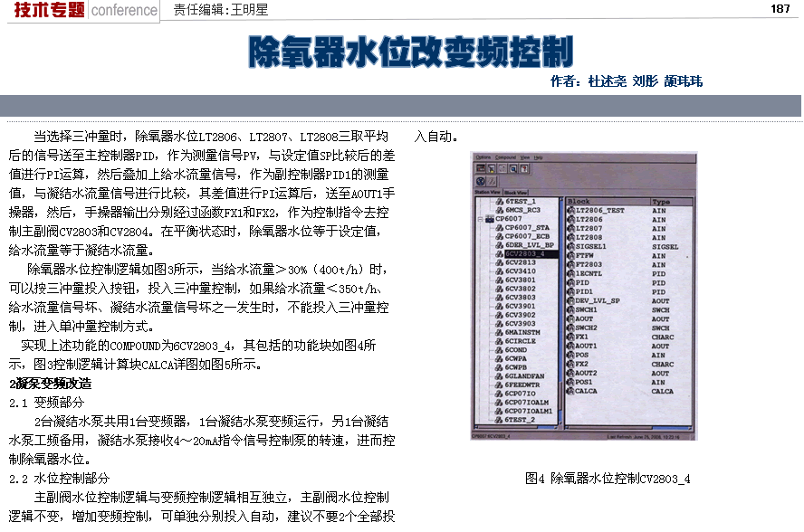Click the first icon in the top toolbar row
This screenshot has width=804, height=532.
tap(480, 168)
